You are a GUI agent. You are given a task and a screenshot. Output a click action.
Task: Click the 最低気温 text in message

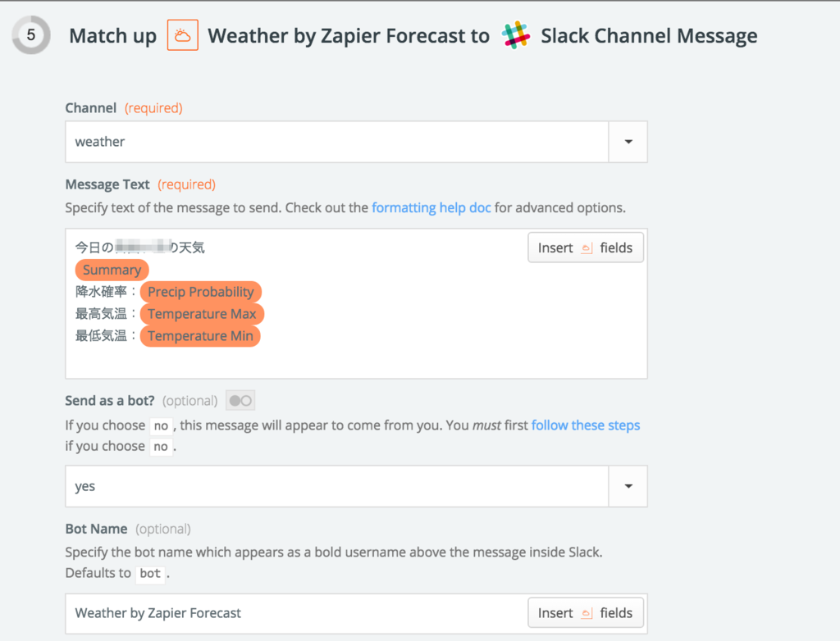click(x=101, y=336)
